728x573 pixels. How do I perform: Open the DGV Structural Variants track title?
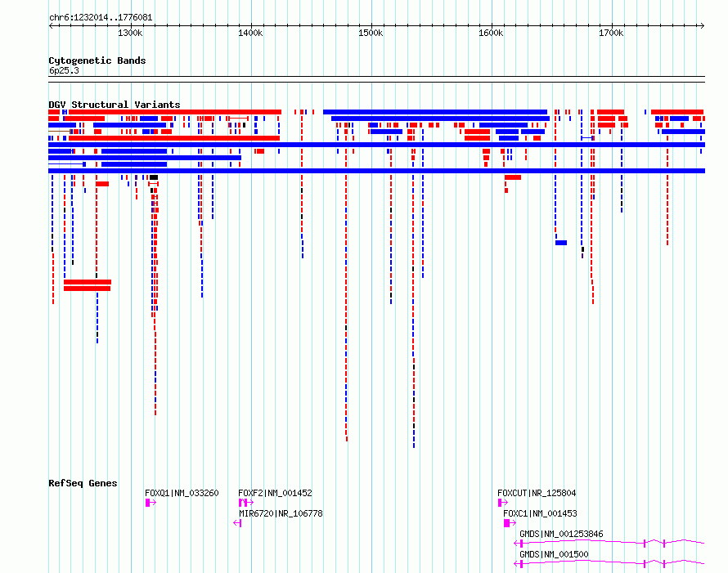pyautogui.click(x=115, y=105)
